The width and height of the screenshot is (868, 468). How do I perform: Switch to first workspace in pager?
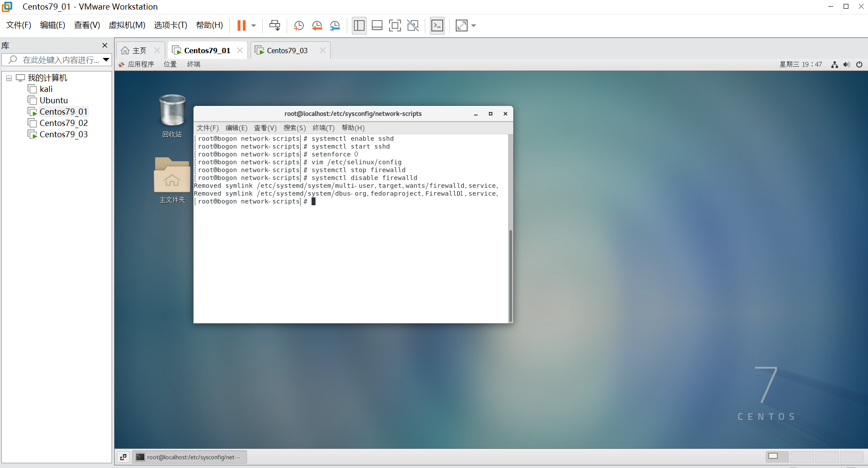(777, 457)
